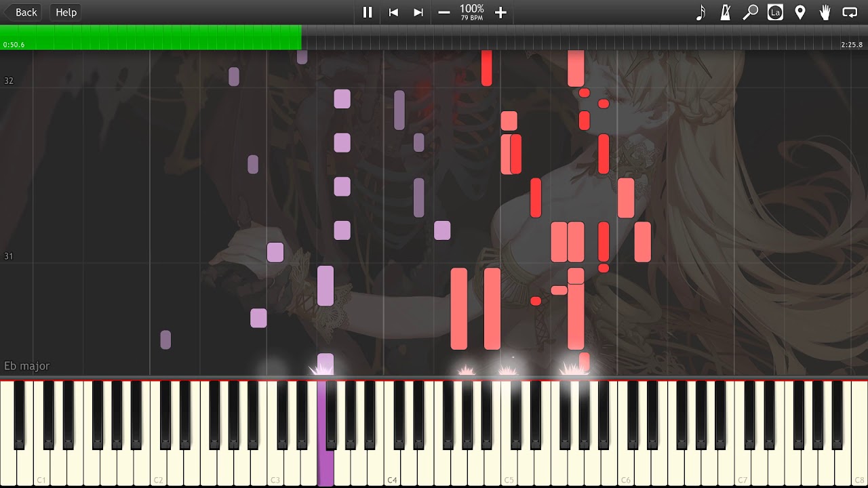Toggle key labels with La icon
The image size is (868, 488).
tap(775, 12)
